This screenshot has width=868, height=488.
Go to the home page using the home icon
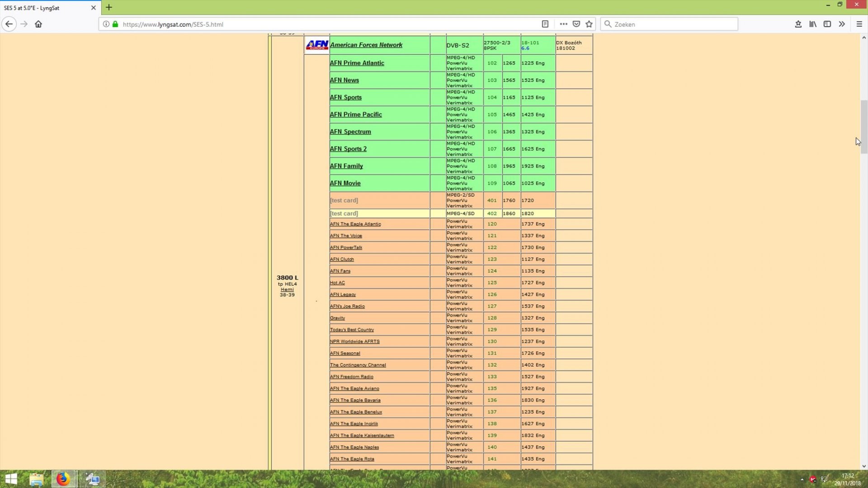pos(39,24)
